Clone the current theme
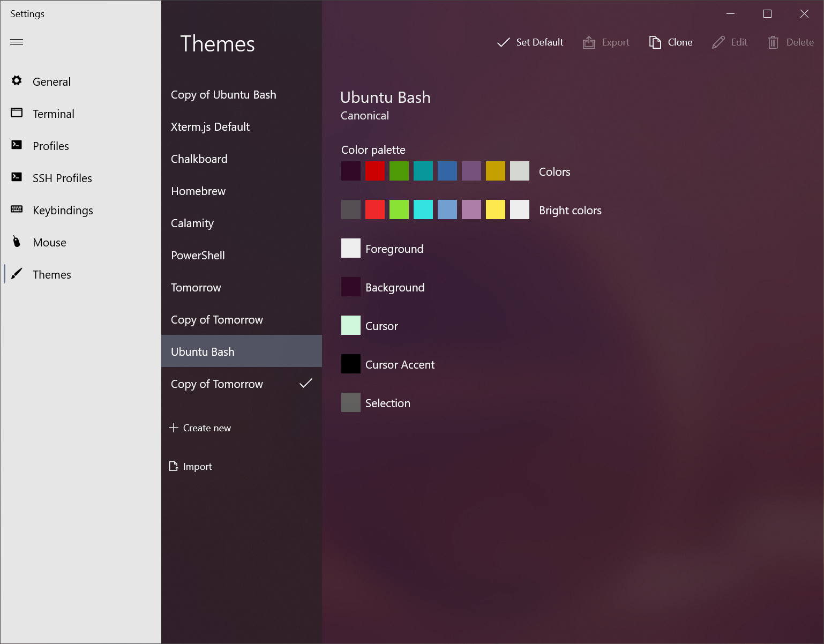The height and width of the screenshot is (644, 824). 670,42
